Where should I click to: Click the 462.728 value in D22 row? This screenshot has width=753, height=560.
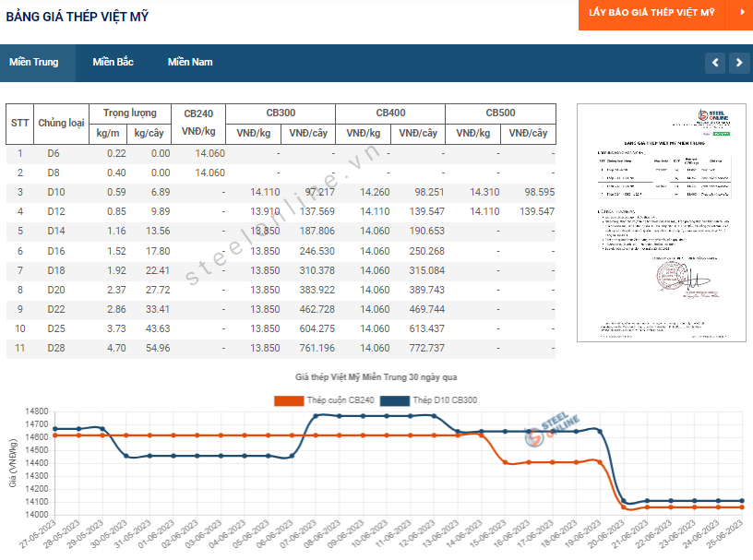(317, 309)
